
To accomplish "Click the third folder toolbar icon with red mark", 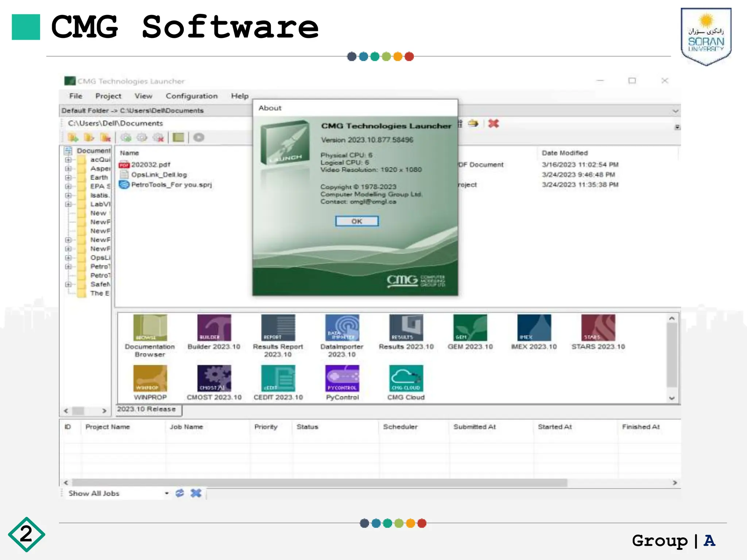I will (105, 137).
